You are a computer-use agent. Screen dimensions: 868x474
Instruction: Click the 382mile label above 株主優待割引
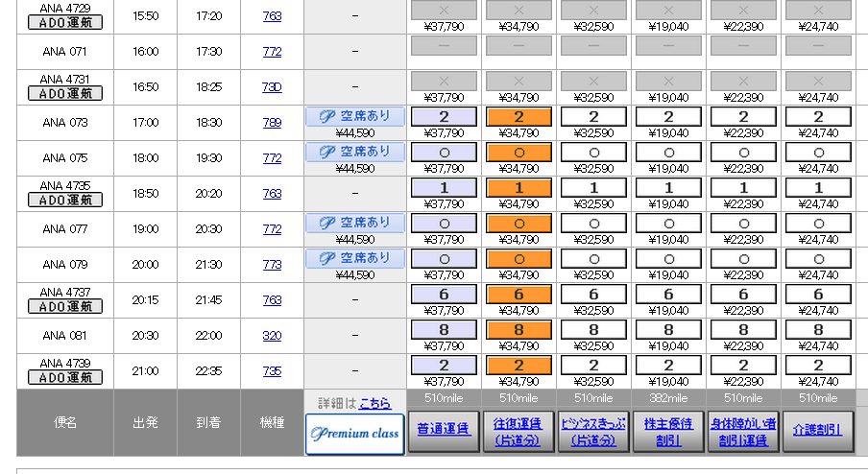[x=668, y=398]
